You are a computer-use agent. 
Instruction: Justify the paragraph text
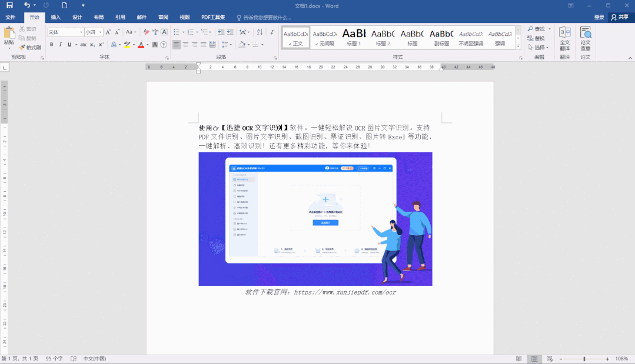pyautogui.click(x=203, y=45)
